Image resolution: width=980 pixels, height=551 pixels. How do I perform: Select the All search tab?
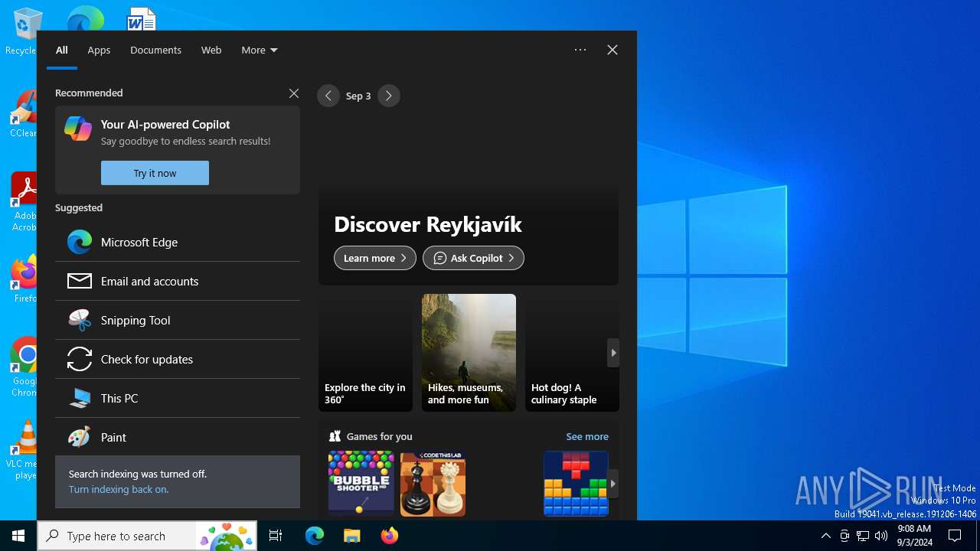point(62,50)
